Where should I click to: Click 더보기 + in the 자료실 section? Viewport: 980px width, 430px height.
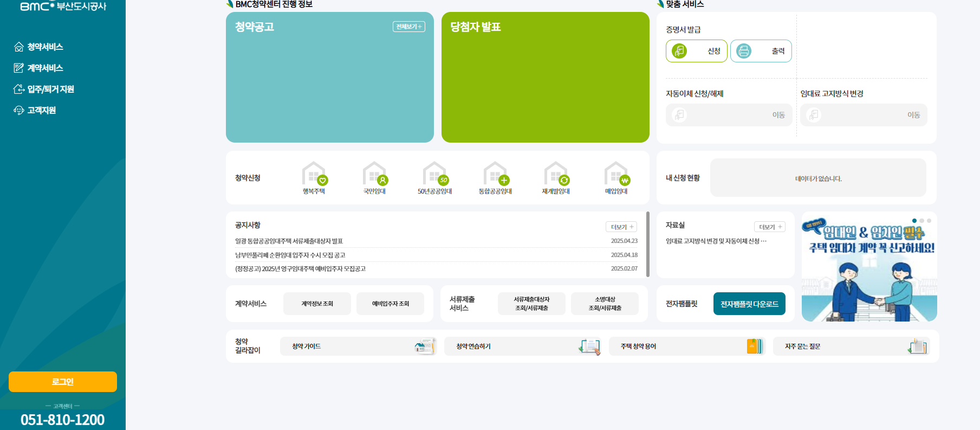pos(770,227)
